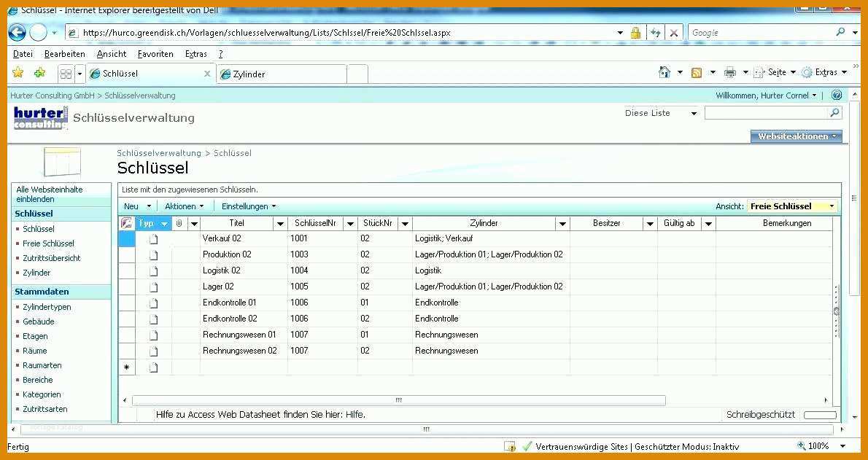Select the datasheet select-all corner cell
The height and width of the screenshot is (460, 868).
coord(128,223)
